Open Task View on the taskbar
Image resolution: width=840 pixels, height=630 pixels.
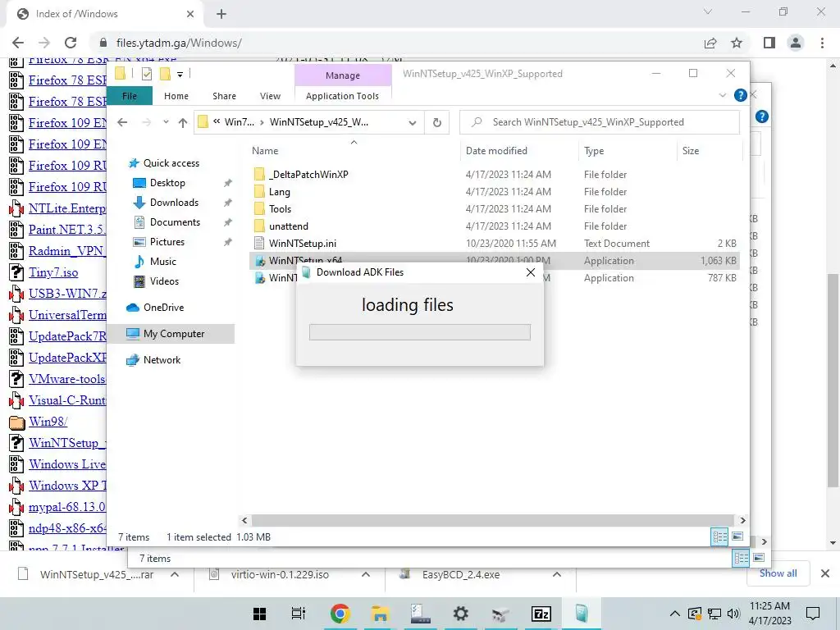(x=299, y=614)
